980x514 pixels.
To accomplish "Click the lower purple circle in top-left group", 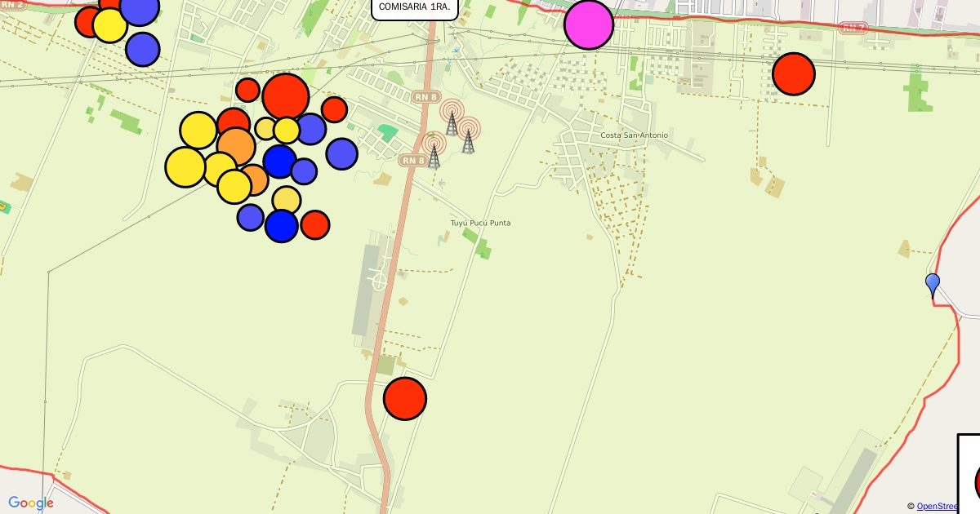I will [x=142, y=49].
